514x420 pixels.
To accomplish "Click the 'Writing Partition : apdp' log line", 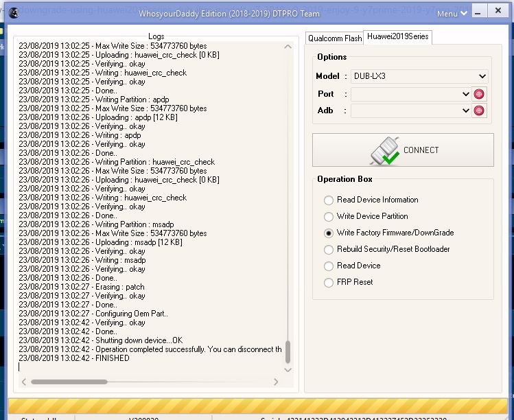I will pyautogui.click(x=94, y=100).
